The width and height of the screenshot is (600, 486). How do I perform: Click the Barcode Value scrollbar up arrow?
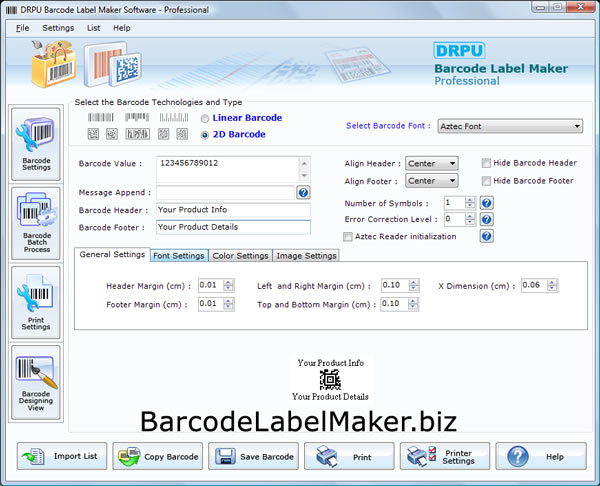304,163
